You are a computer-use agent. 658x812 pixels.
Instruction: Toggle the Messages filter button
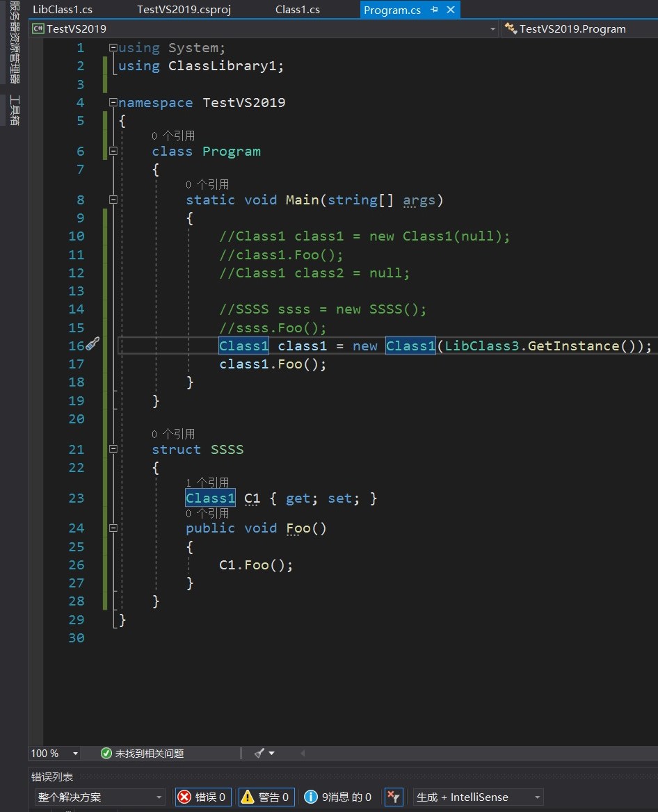(338, 797)
